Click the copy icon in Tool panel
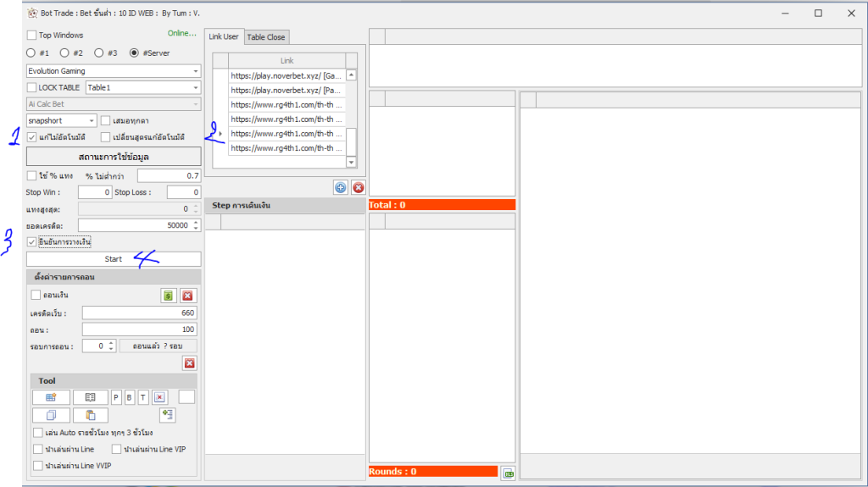The image size is (868, 487). [51, 415]
